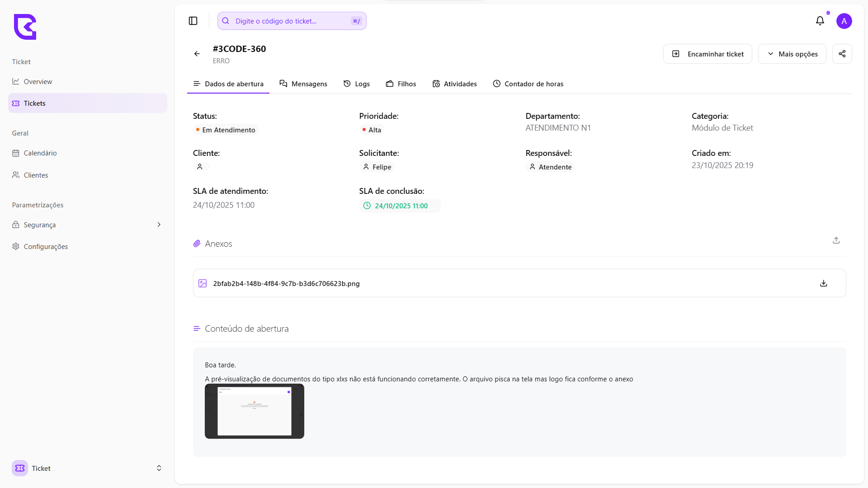Download the attached png file
Screen dimensions: 868x488
point(823,283)
